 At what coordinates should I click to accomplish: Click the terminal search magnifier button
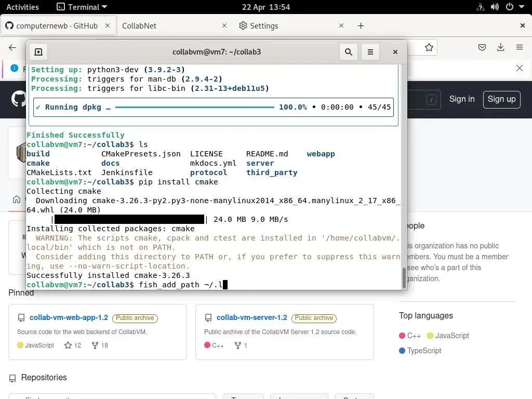348,52
